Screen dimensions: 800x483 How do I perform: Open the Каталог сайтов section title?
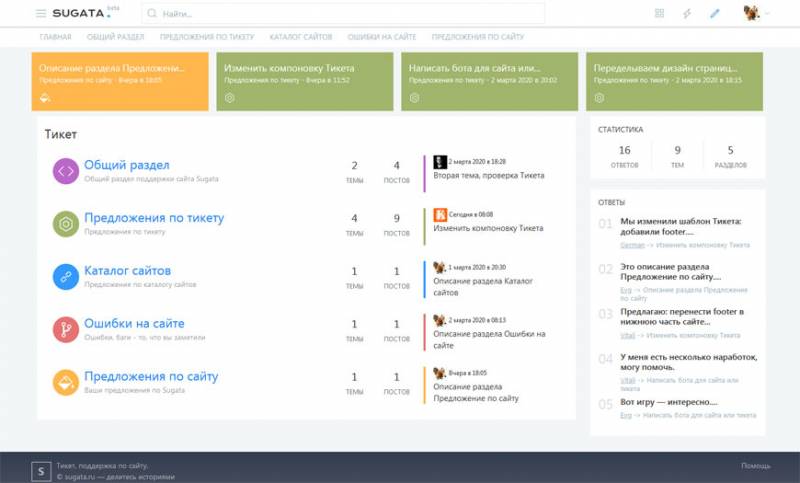(x=128, y=271)
